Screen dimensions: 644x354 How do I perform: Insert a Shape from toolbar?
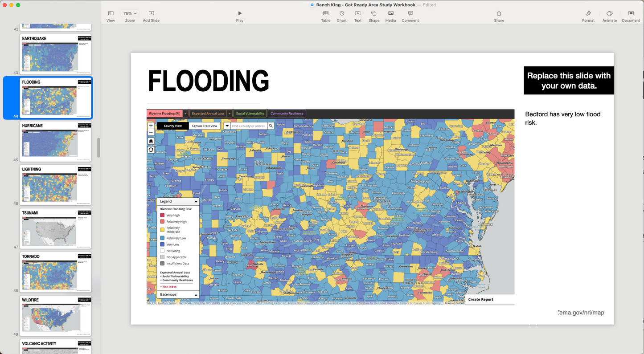click(x=374, y=16)
